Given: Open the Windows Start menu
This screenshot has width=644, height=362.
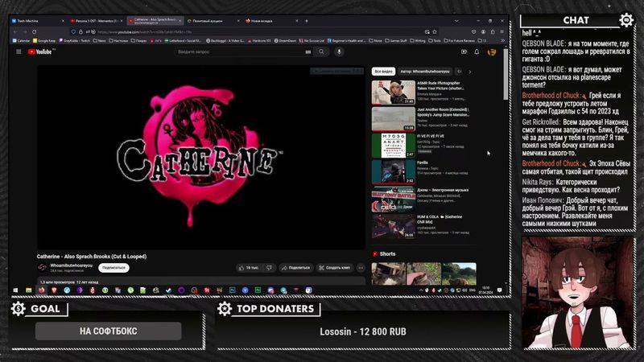Looking at the screenshot, I should [16, 290].
